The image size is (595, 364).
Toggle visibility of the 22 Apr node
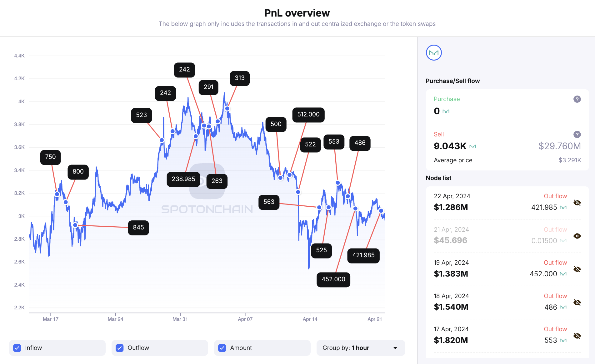[x=577, y=203]
